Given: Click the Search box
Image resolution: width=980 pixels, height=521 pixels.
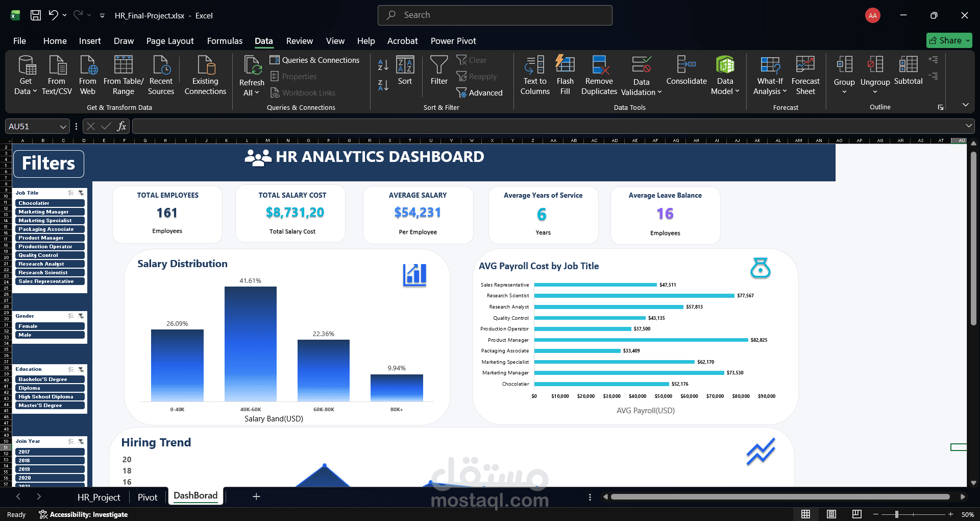Looking at the screenshot, I should (495, 15).
